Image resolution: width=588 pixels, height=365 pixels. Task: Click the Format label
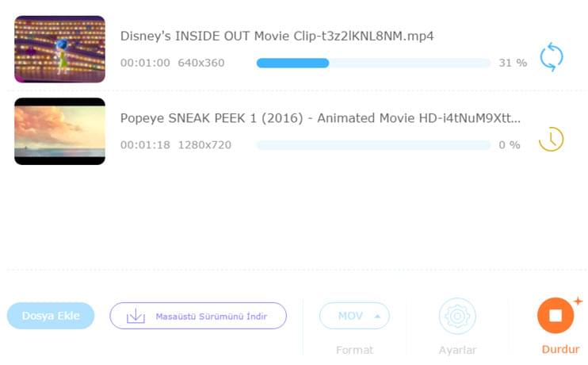point(354,350)
